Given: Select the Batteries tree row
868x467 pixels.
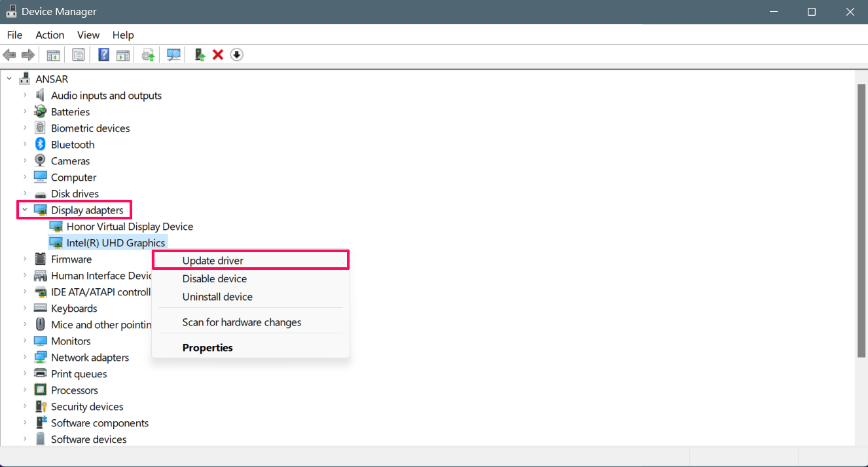Looking at the screenshot, I should click(x=70, y=111).
